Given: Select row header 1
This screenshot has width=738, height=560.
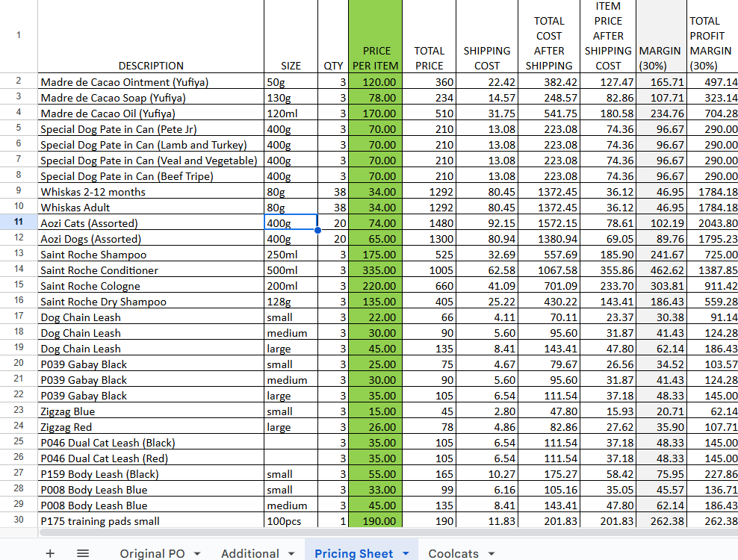Looking at the screenshot, I should (19, 36).
